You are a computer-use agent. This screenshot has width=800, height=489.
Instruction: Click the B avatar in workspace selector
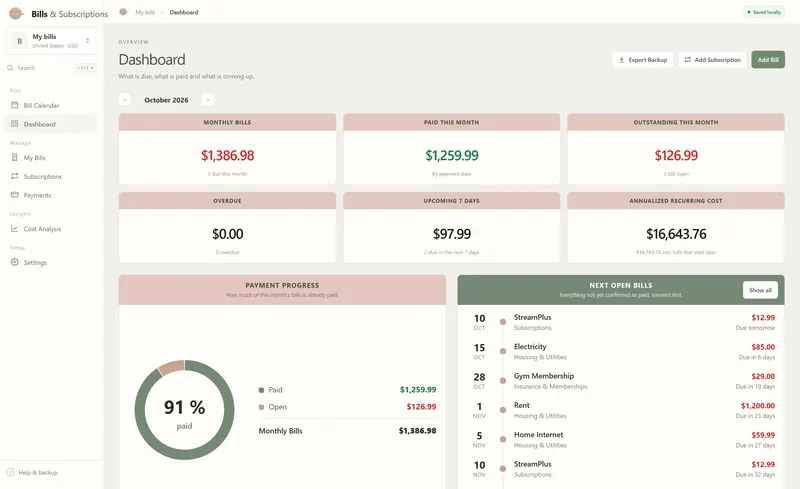click(19, 41)
